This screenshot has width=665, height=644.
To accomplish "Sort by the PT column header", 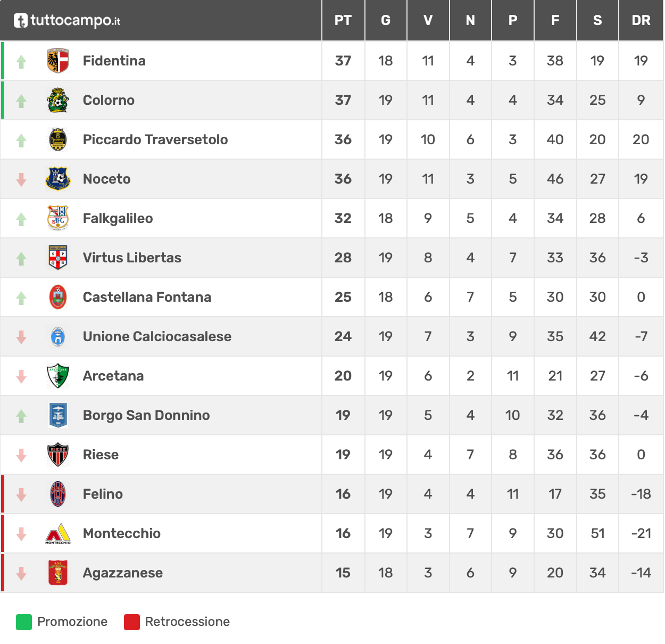I will click(x=343, y=20).
